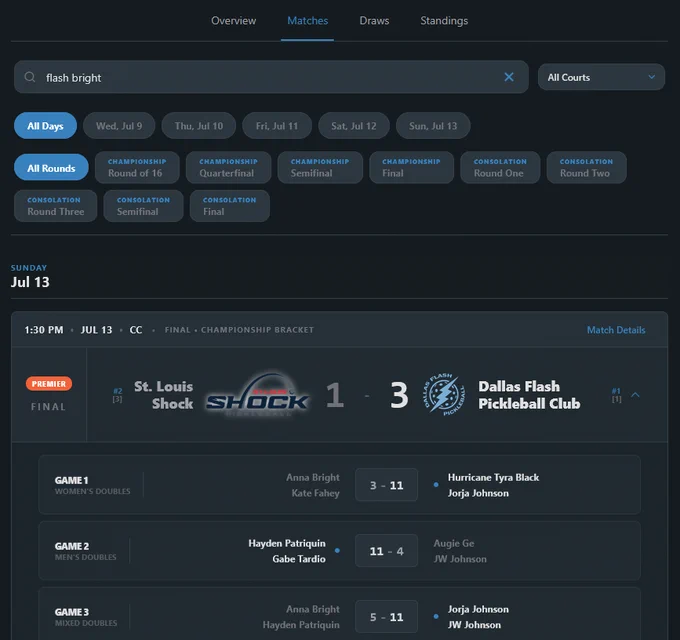Go to the Standings tab
Screen dimensions: 680x640
click(x=444, y=21)
